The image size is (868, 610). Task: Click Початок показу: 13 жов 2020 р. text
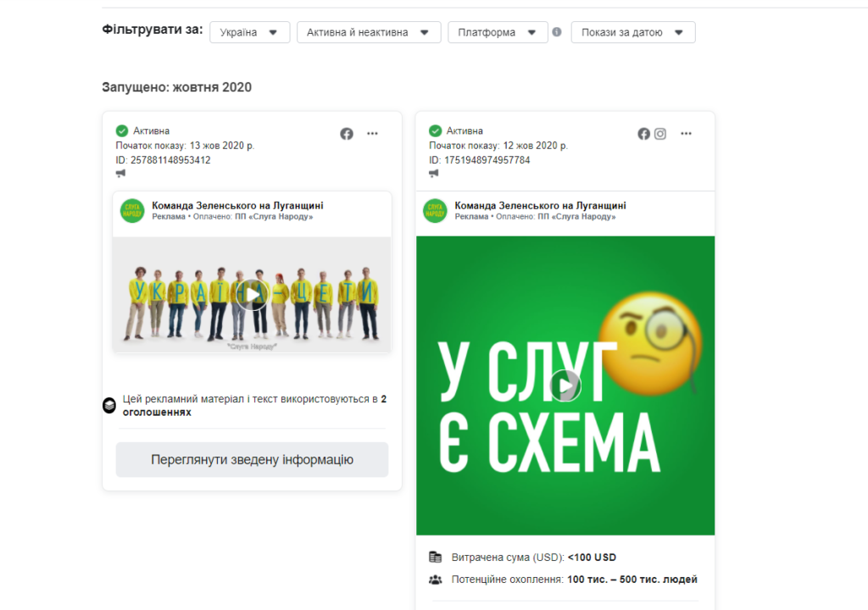(185, 146)
